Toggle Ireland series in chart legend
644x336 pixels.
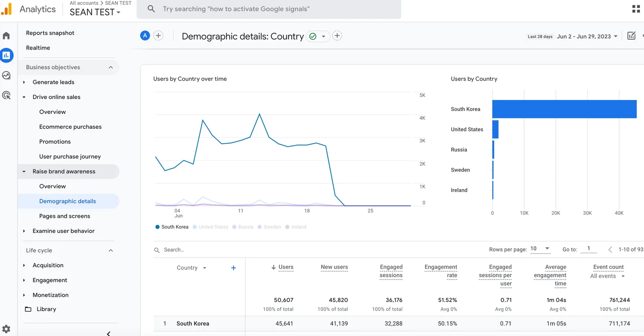pos(296,227)
